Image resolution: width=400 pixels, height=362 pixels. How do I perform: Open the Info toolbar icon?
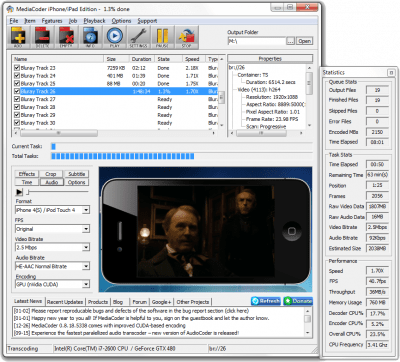(x=90, y=37)
